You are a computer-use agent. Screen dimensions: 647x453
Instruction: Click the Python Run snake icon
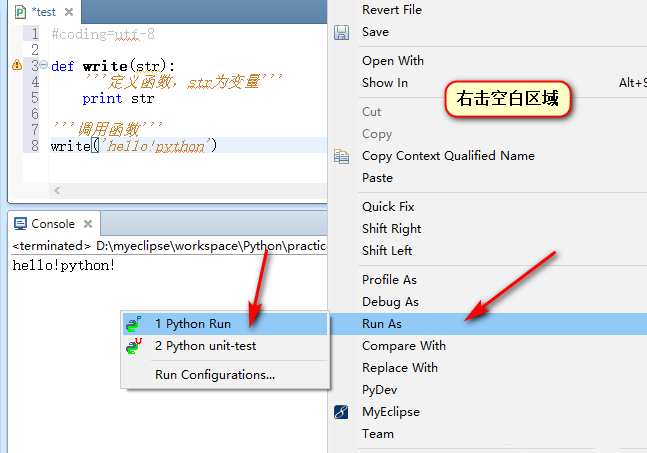(x=134, y=324)
